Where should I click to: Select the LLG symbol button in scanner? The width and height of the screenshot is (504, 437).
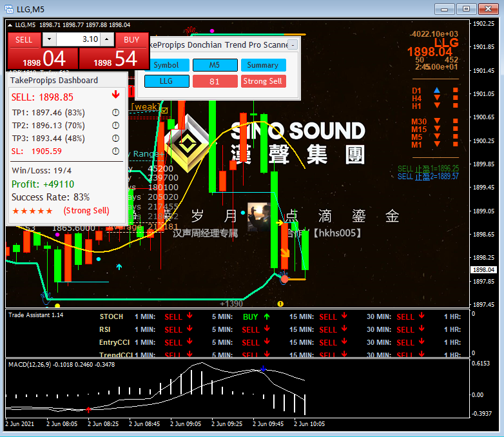(166, 81)
